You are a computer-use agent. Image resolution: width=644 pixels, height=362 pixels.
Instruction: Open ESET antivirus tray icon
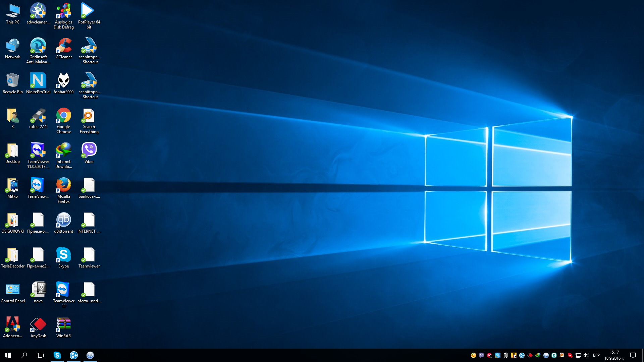(x=554, y=355)
